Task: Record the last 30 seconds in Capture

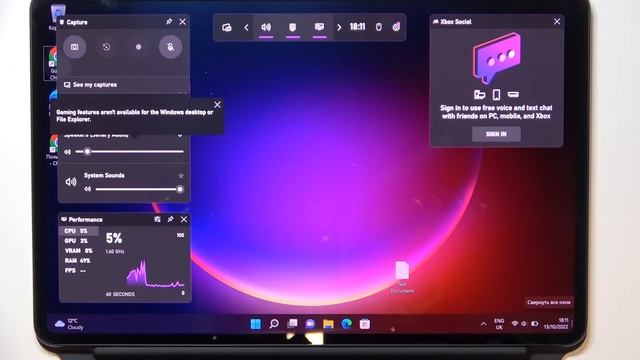Action: coord(107,47)
